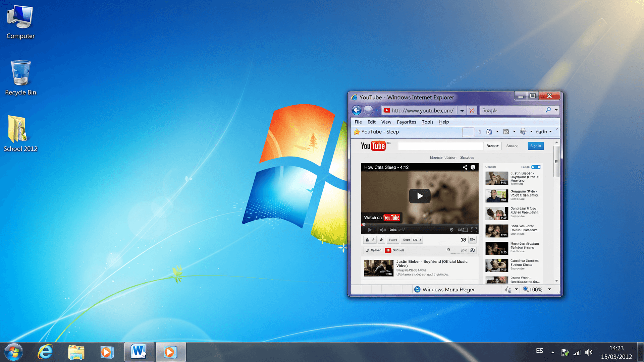Screen dimensions: 644x362
Task: Open the status bar security dropdown arrow
Action: 516,289
